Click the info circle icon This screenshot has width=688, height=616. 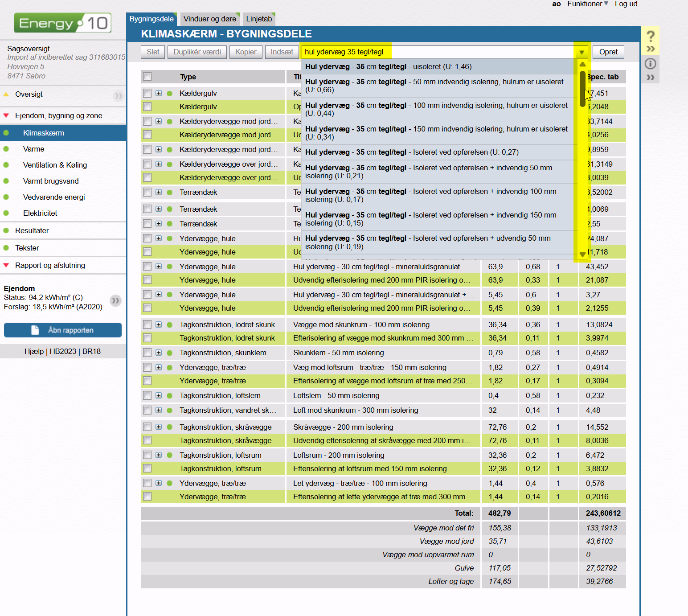tap(651, 64)
